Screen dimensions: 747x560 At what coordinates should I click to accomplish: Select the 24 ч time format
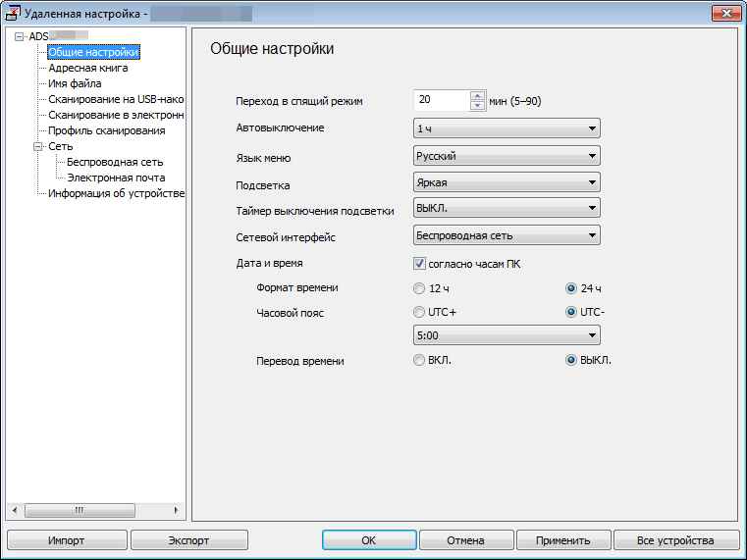(570, 288)
